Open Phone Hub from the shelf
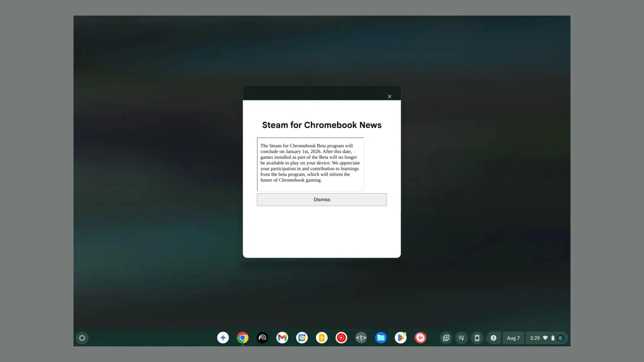The width and height of the screenshot is (644, 362). 477,338
